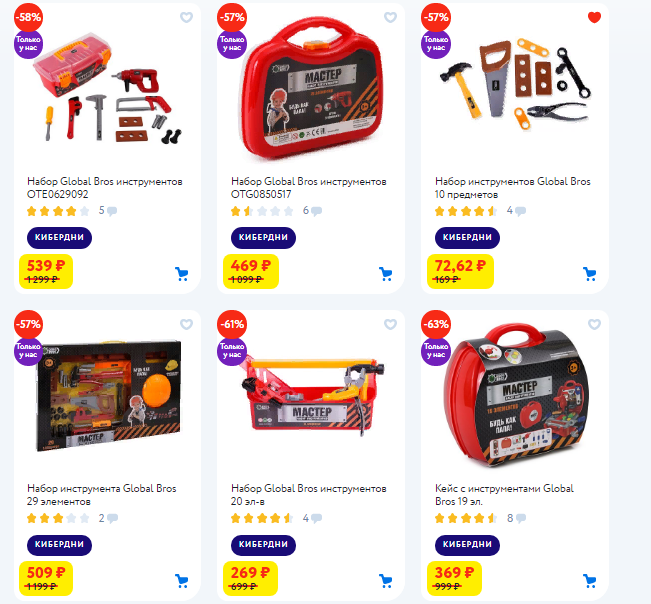Toggle heart on 20-element tool set
This screenshot has height=604, width=651.
(390, 324)
